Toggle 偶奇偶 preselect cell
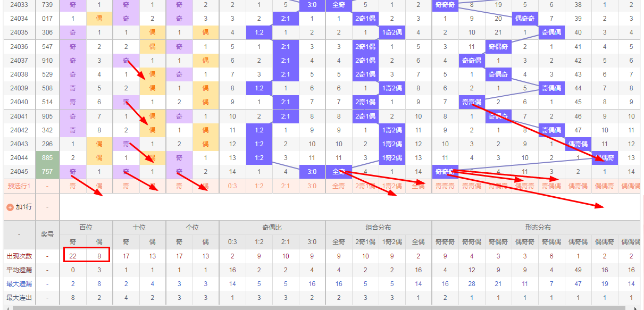644x310 pixels. click(578, 186)
